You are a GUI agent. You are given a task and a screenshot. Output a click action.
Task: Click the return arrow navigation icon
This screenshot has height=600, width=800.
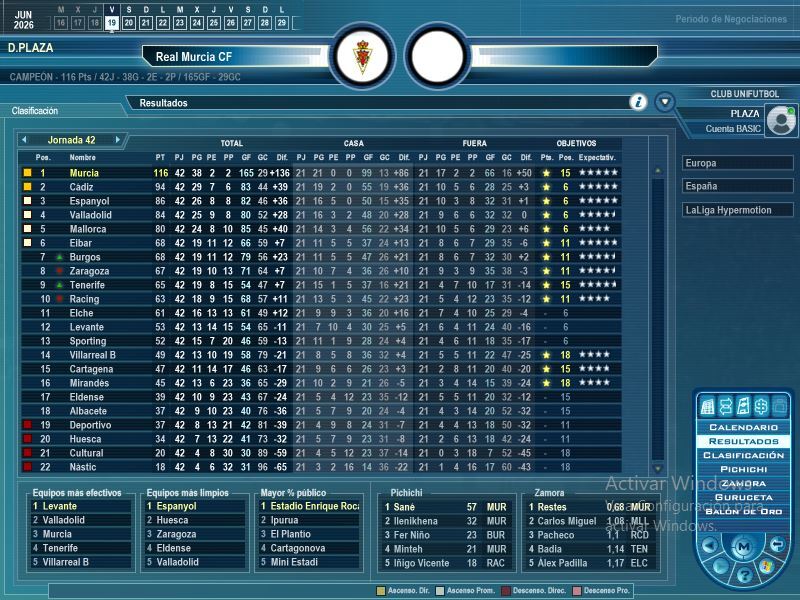coord(777,545)
